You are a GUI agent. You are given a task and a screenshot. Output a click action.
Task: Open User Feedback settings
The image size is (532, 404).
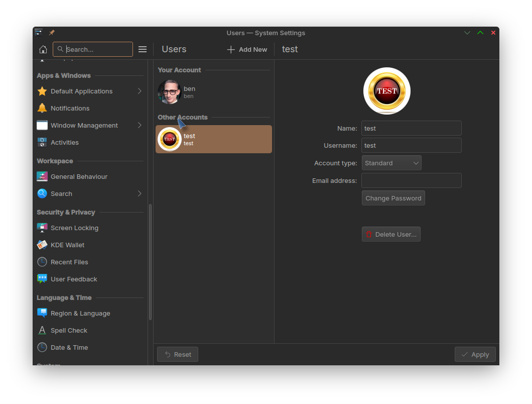pos(90,279)
